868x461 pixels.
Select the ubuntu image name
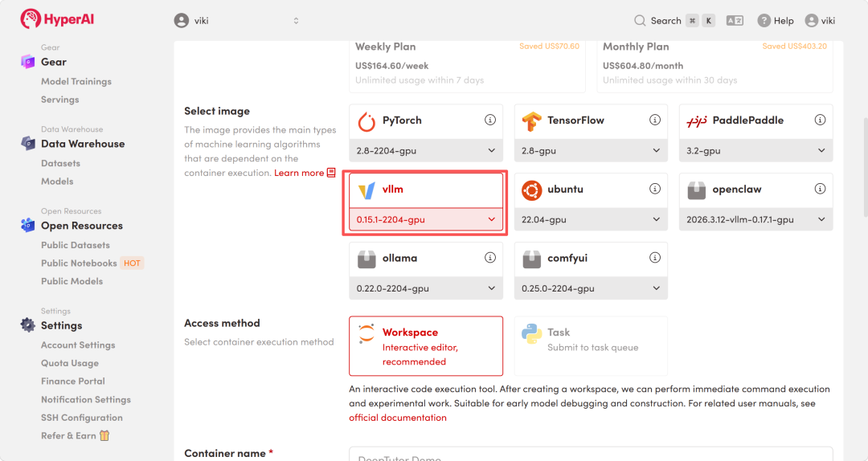(x=565, y=190)
